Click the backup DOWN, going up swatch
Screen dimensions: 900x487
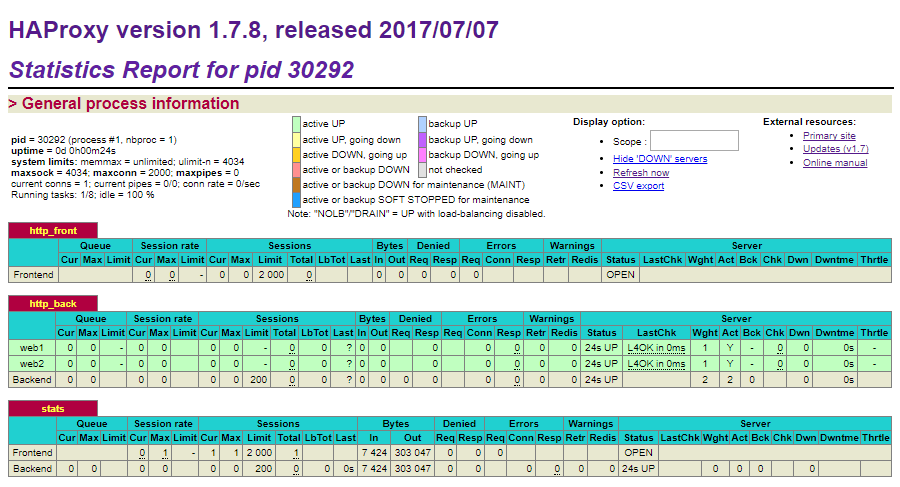point(422,154)
